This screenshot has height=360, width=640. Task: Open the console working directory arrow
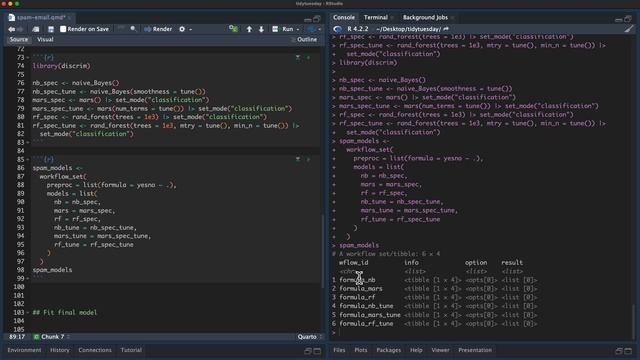446,29
